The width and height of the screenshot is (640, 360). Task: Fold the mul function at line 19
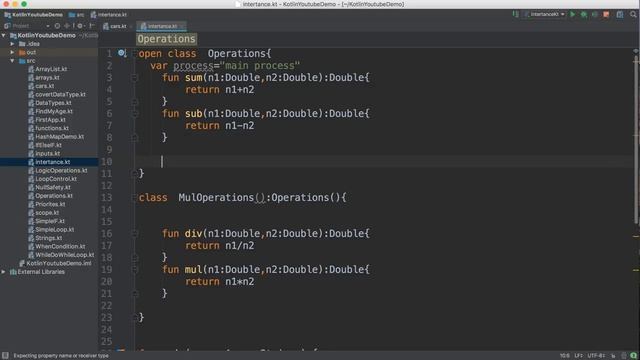[x=134, y=269]
